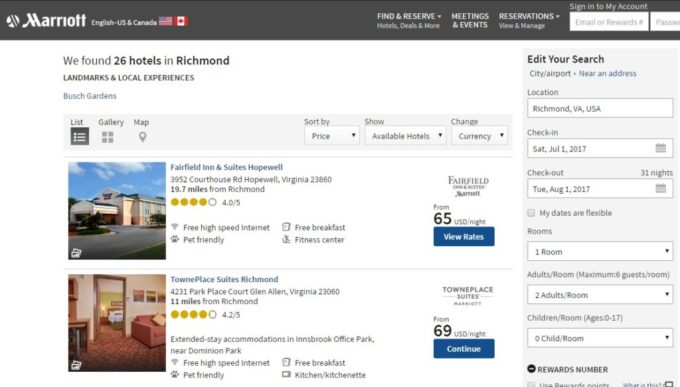The height and width of the screenshot is (387, 680).
Task: Click Fairfield free breakfast icon
Action: (286, 227)
